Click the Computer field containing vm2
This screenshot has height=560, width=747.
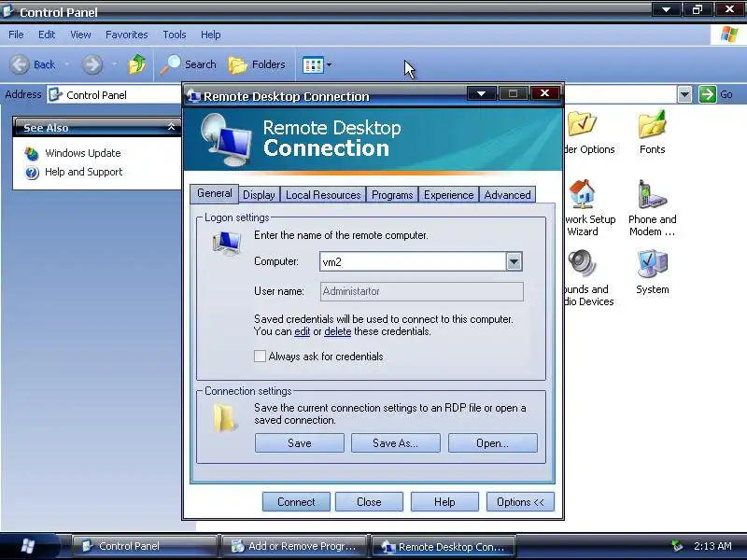click(413, 261)
